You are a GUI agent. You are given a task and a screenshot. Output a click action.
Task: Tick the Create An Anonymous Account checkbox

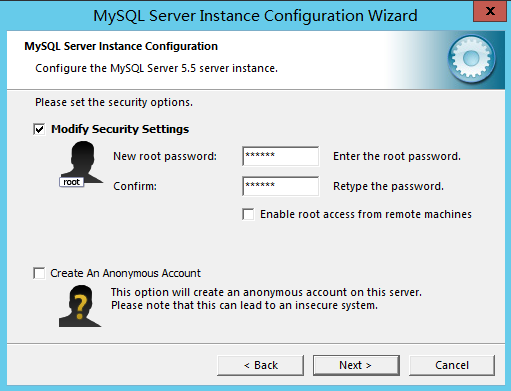[x=39, y=273]
